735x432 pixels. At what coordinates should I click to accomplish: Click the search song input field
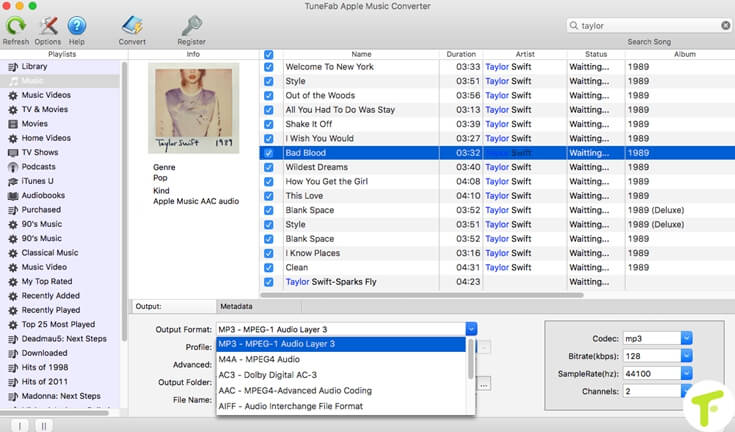coord(645,25)
